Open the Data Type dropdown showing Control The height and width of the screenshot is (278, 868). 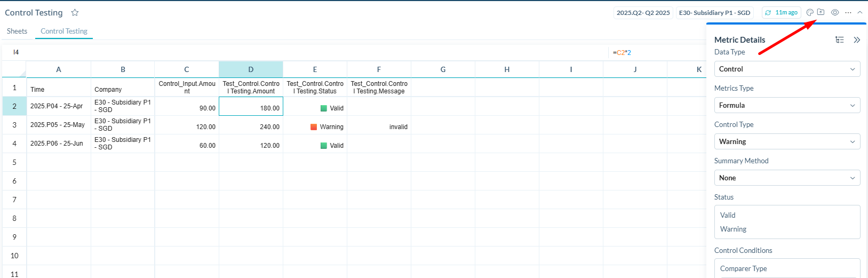[x=787, y=69]
